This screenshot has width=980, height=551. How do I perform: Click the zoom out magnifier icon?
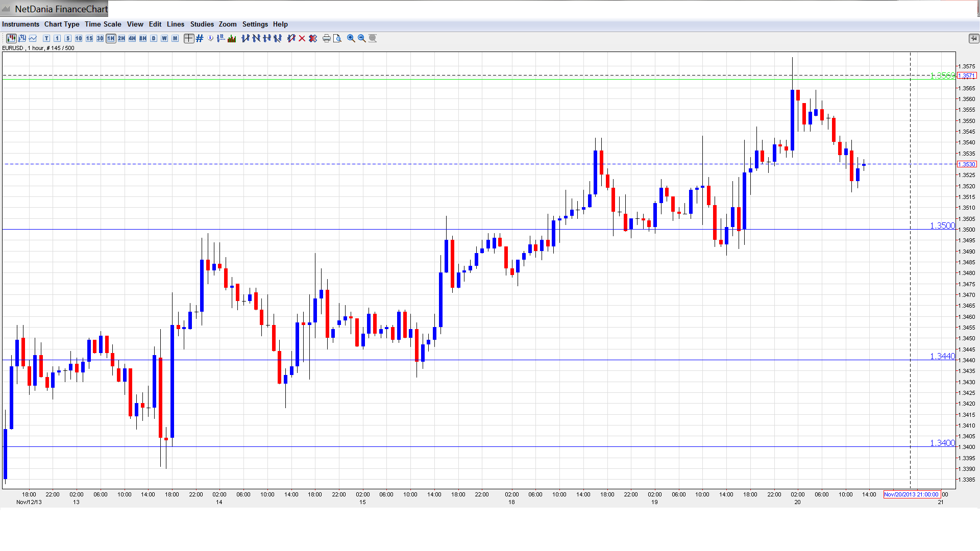[x=362, y=38]
